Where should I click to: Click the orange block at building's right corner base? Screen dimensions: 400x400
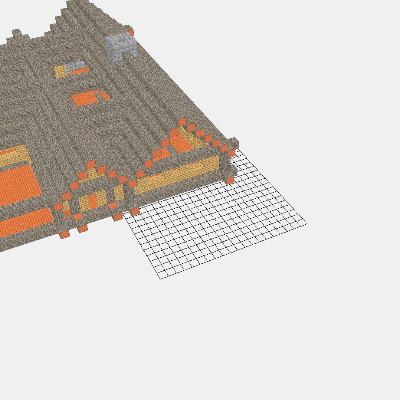point(230,180)
